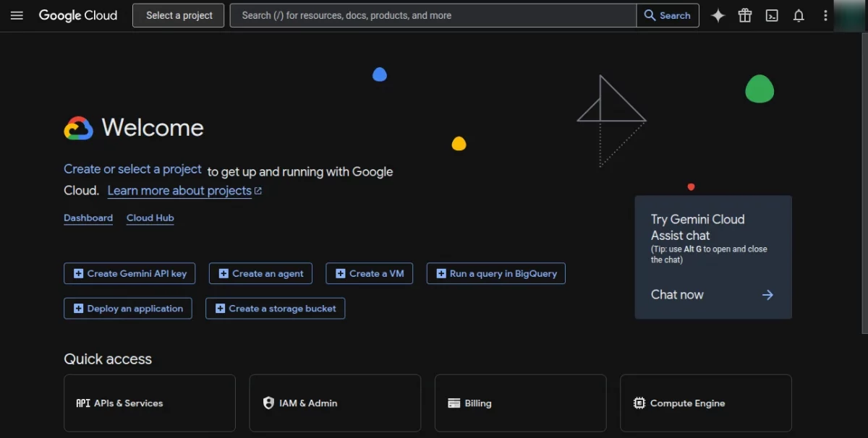868x438 pixels.
Task: Focus the resource search field
Action: click(x=433, y=15)
